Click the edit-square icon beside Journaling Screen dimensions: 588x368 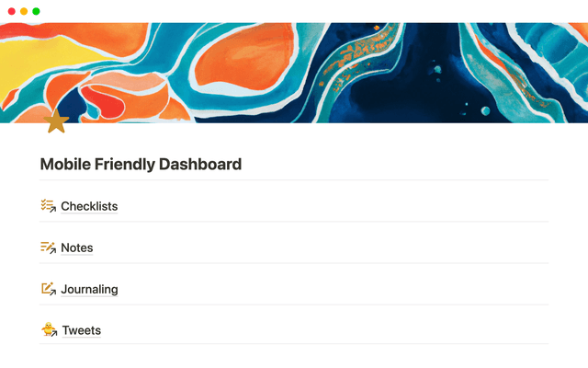pyautogui.click(x=49, y=289)
